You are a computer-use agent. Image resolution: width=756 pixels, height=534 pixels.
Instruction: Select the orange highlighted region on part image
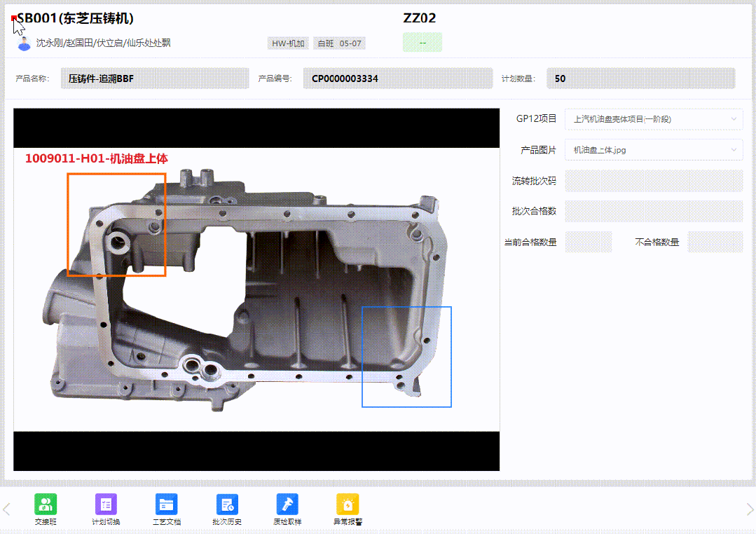click(116, 225)
